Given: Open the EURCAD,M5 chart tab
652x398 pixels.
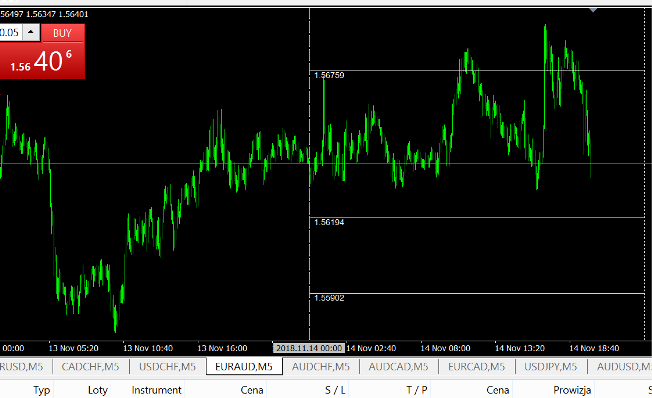Looking at the screenshot, I should [477, 366].
